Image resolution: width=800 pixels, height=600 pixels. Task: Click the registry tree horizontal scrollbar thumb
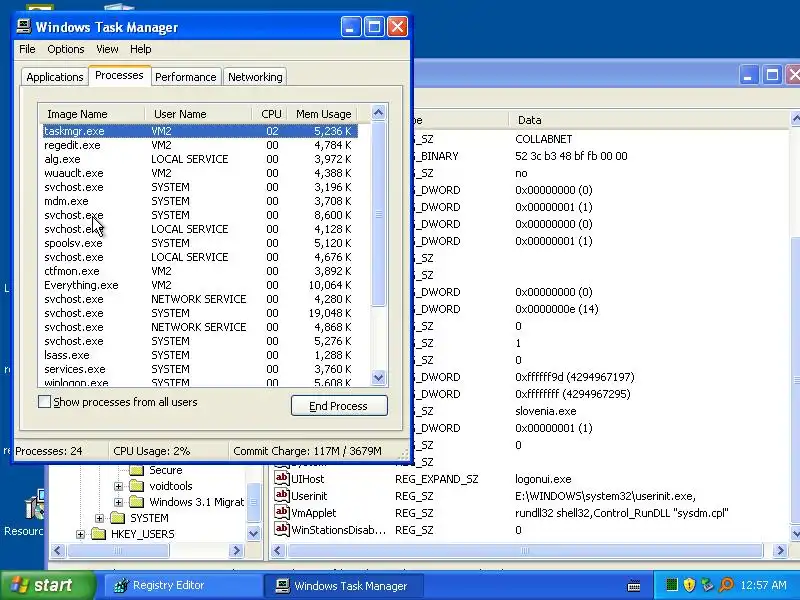coord(118,551)
